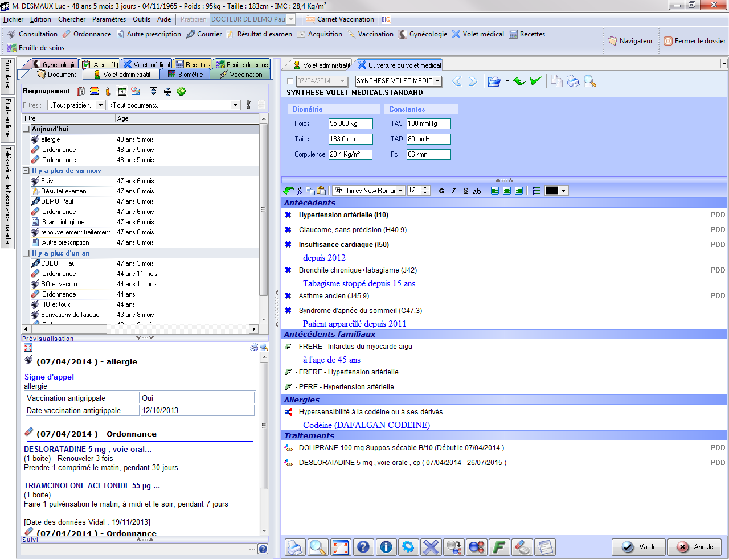Tick the checkbox beside date 07/04/2014
This screenshot has height=560, width=729.
pyautogui.click(x=290, y=81)
